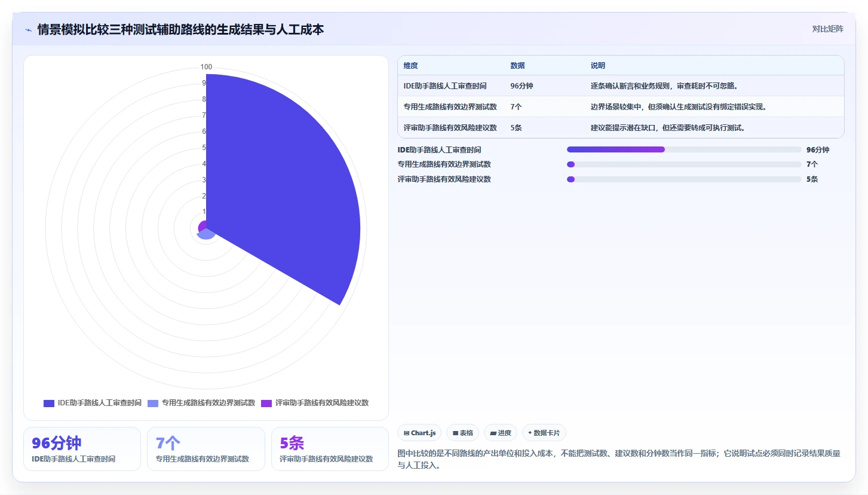Click description 建议能提示潜在缺口
Image resolution: width=868 pixels, height=495 pixels.
click(x=668, y=127)
